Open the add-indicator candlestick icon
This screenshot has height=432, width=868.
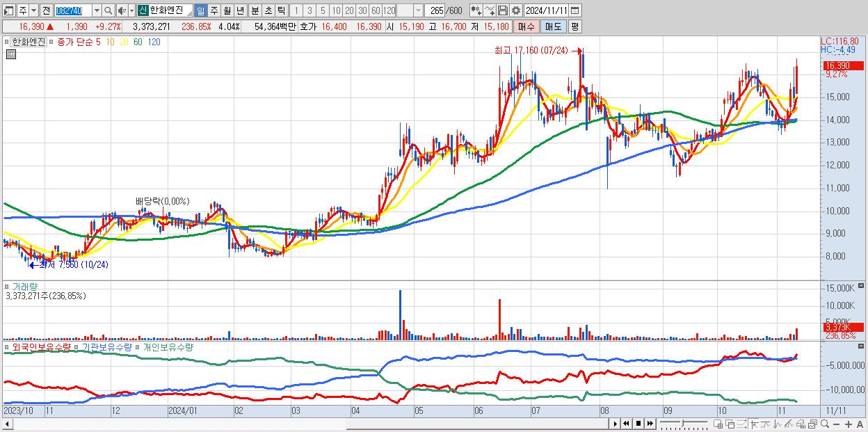coord(476,10)
